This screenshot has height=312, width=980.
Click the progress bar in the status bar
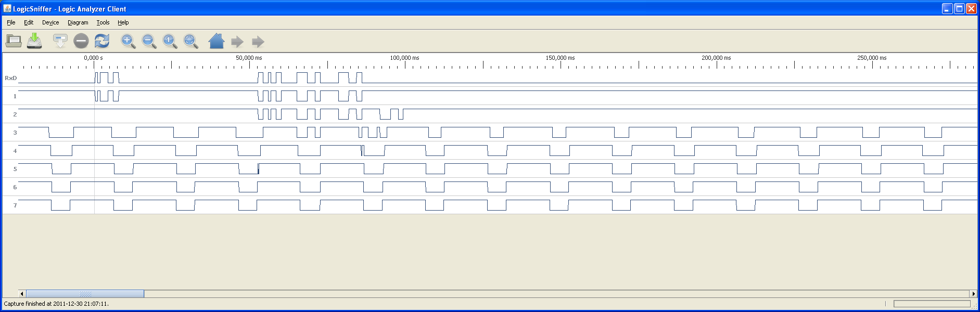point(932,304)
